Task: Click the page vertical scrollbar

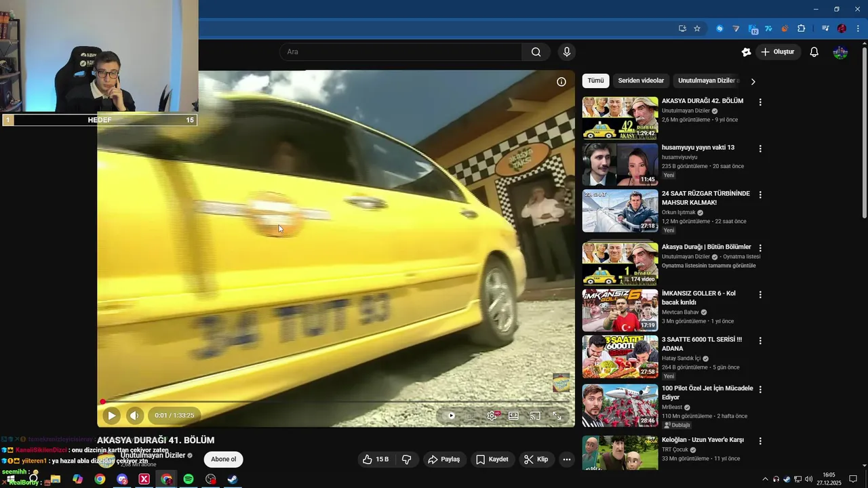Action: (864, 132)
